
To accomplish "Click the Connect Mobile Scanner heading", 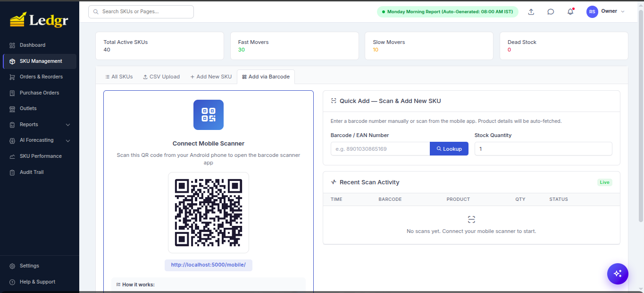I will 209,144.
